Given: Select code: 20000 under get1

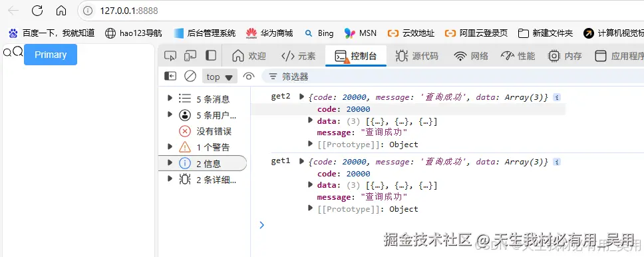Looking at the screenshot, I should click(x=344, y=174).
